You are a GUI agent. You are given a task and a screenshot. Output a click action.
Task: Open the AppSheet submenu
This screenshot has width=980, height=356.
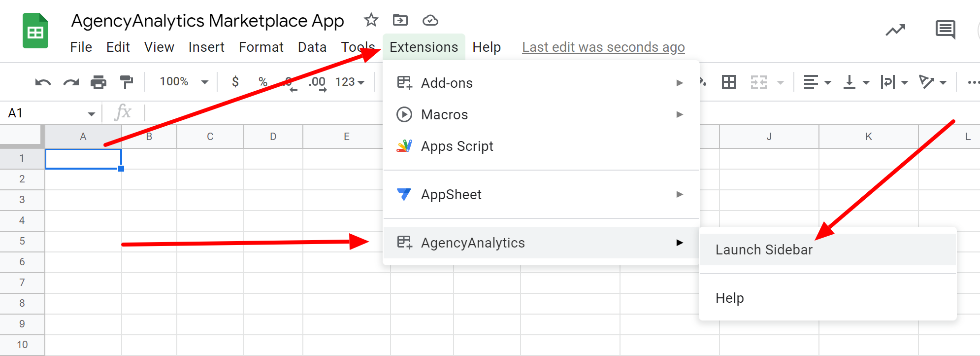(540, 195)
